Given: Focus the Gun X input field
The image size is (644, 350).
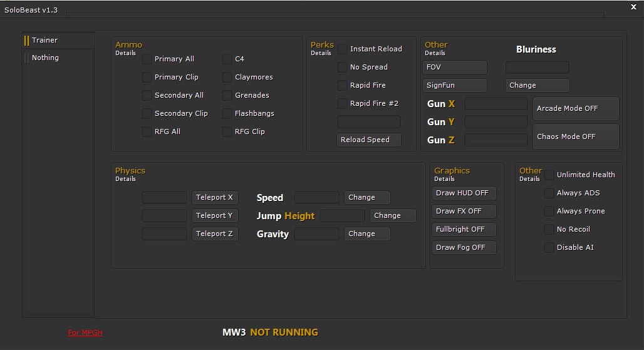Looking at the screenshot, I should click(x=496, y=104).
